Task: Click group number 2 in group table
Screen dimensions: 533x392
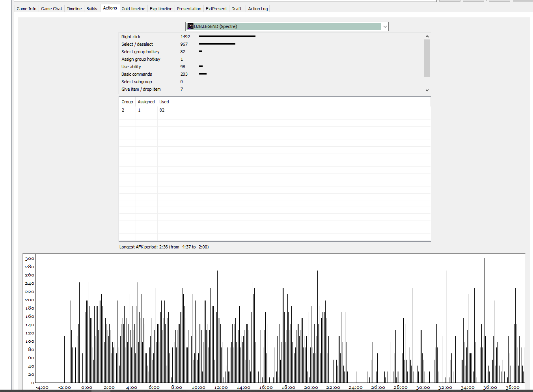Action: [123, 110]
